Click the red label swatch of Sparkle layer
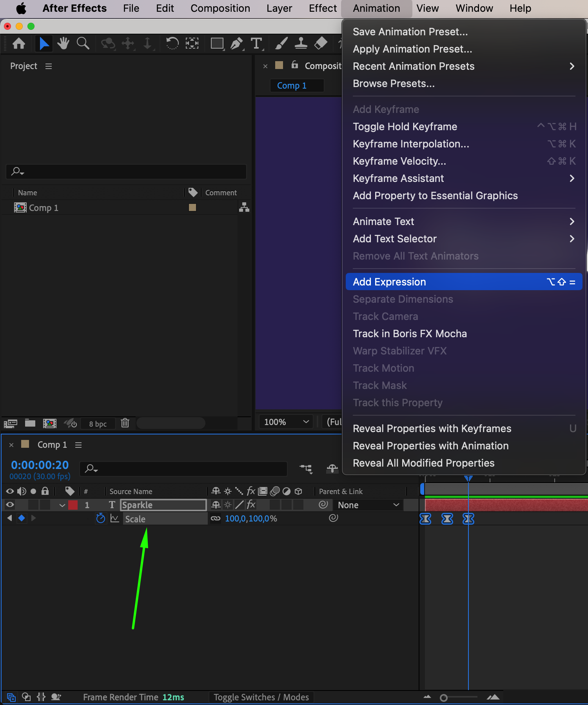Image resolution: width=588 pixels, height=705 pixels. tap(73, 505)
